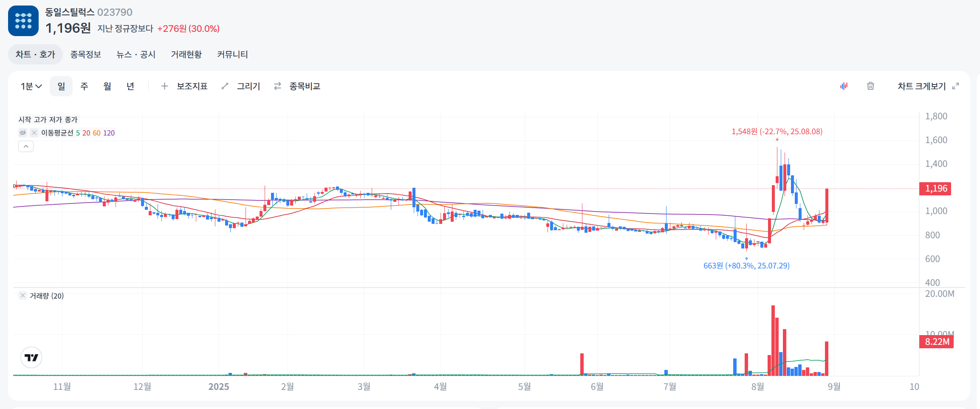The image size is (980, 409).
Task: Switch to the 차트 · 호가 tab
Action: coord(35,54)
